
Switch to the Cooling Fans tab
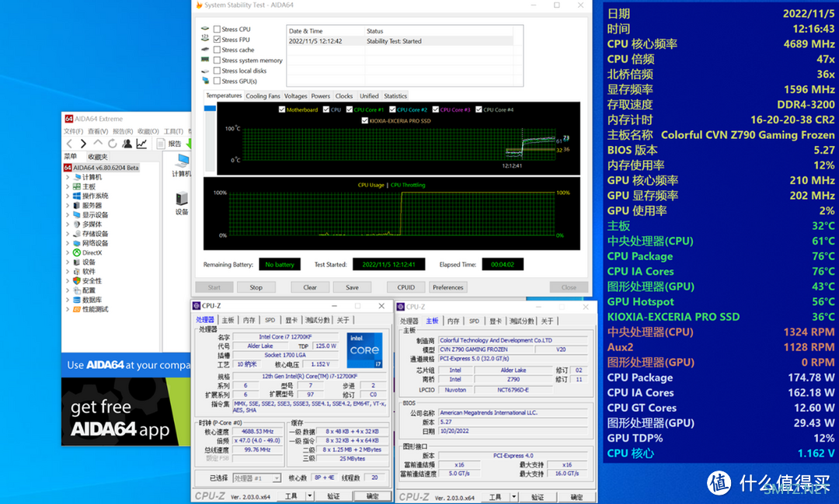[x=263, y=96]
